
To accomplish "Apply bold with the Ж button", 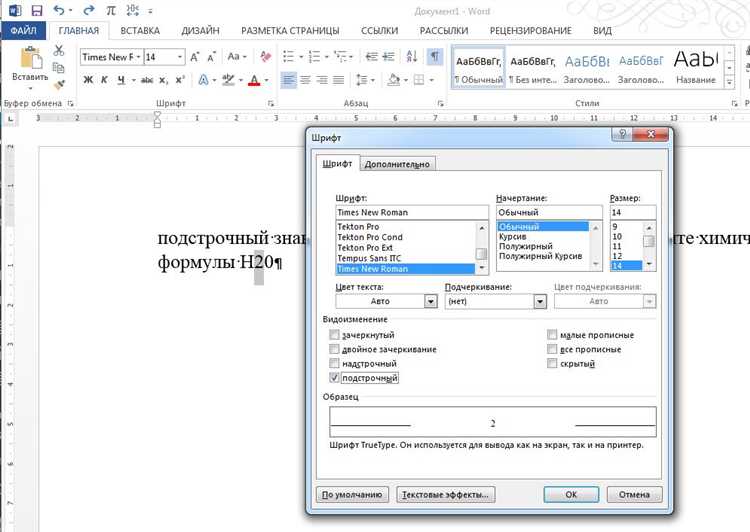I will coord(88,80).
